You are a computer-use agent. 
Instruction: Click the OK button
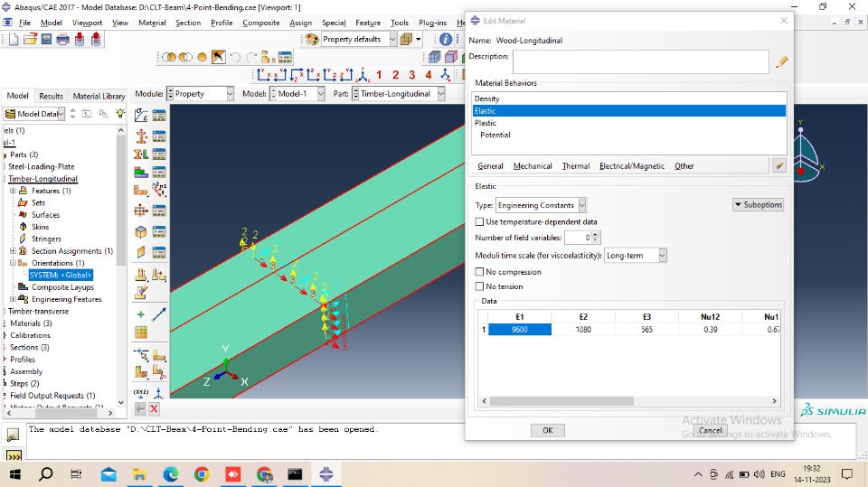(x=548, y=431)
